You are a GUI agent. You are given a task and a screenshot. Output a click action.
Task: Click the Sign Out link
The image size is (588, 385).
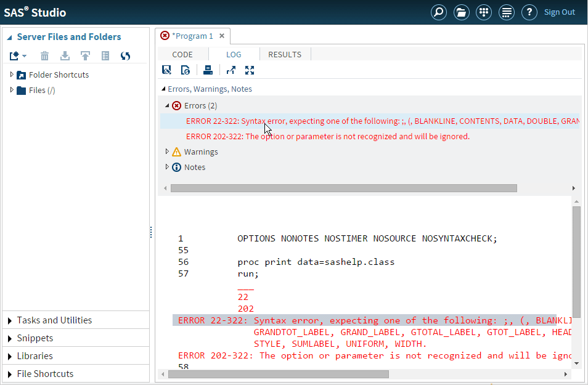[559, 12]
